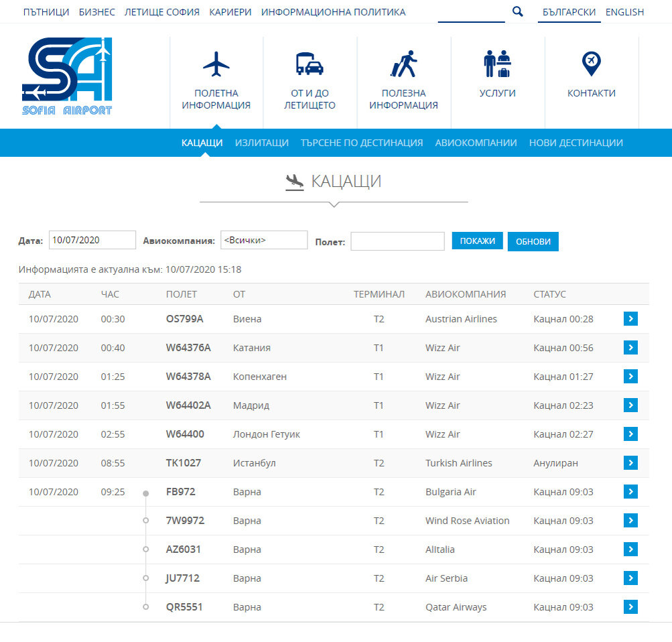
Task: Click the Час column header
Action: [x=110, y=294]
